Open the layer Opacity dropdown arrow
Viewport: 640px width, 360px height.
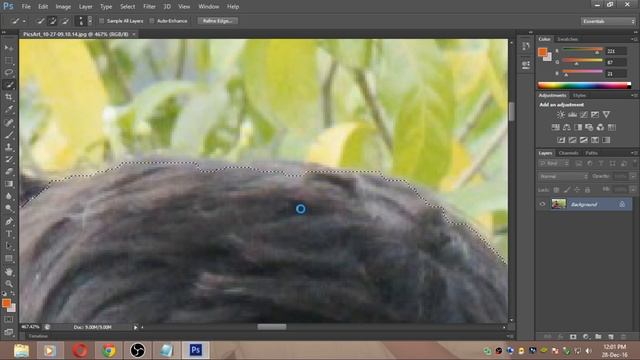[x=633, y=176]
